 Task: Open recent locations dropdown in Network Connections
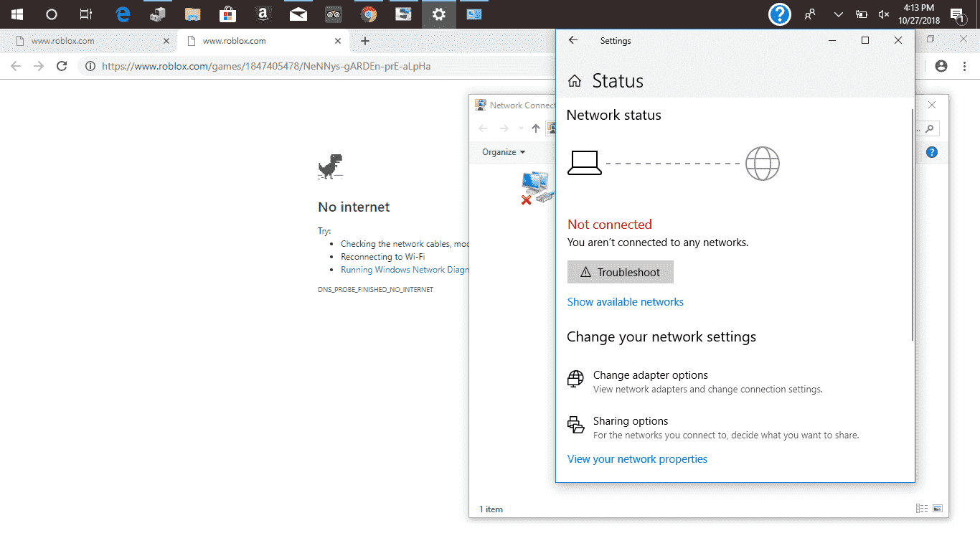(x=521, y=128)
